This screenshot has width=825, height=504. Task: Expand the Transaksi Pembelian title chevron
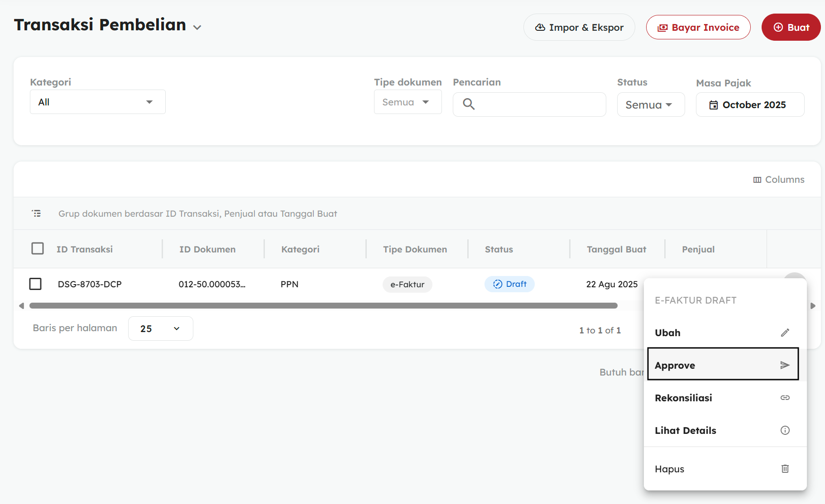[x=197, y=28]
